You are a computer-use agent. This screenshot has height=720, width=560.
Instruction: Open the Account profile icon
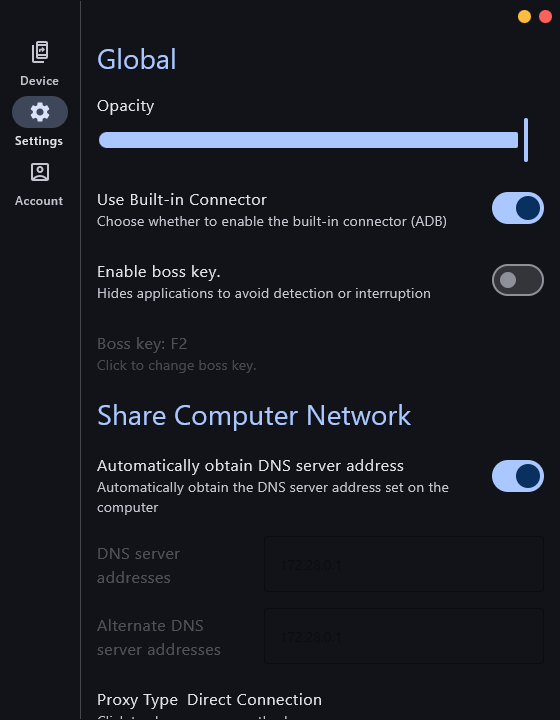pyautogui.click(x=40, y=172)
